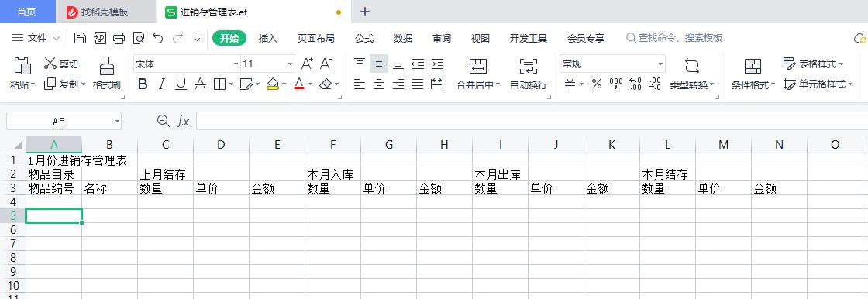This screenshot has width=868, height=299.
Task: Toggle 自动换行 wrap text
Action: pyautogui.click(x=528, y=73)
